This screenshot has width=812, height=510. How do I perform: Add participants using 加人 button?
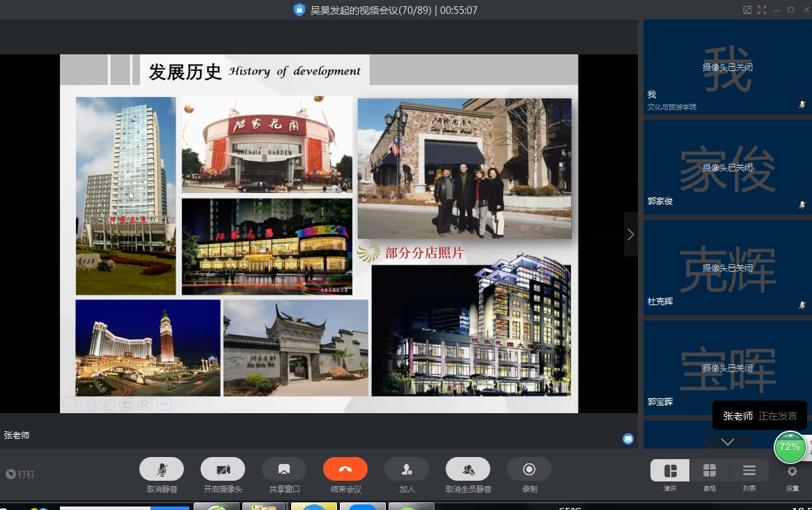coord(407,470)
